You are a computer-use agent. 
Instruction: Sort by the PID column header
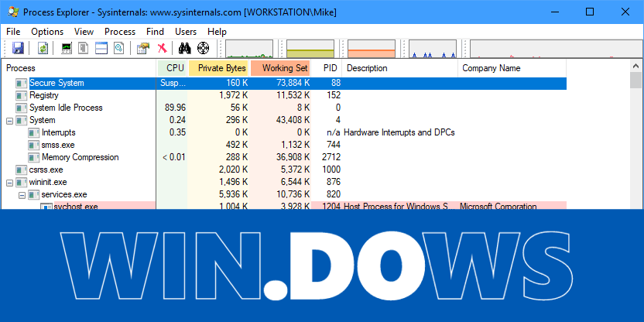click(327, 68)
